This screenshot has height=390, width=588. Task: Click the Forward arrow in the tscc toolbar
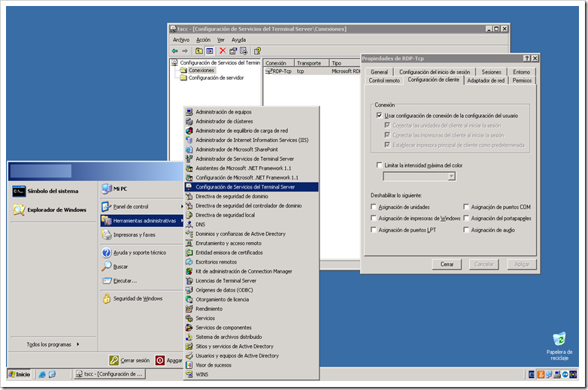coord(185,51)
